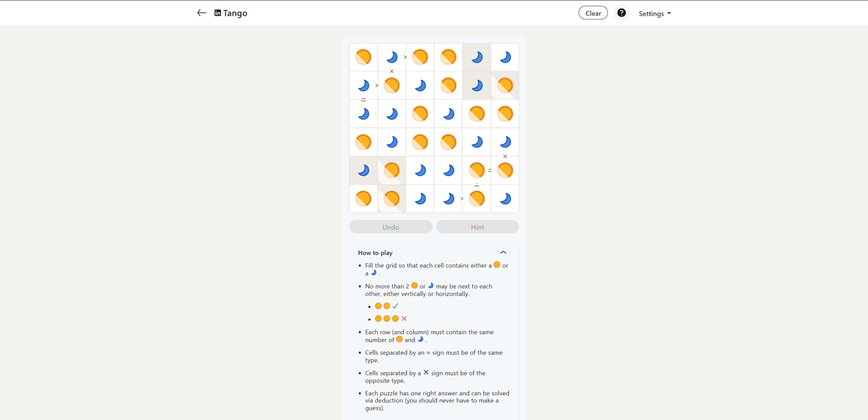Screen dimensions: 868x420
Task: Click the back arrow next to Tango
Action: point(201,13)
